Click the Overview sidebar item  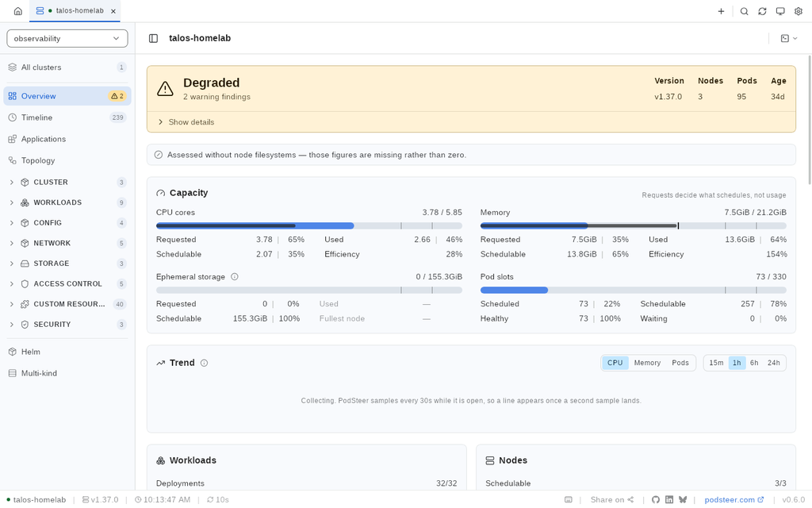point(67,96)
